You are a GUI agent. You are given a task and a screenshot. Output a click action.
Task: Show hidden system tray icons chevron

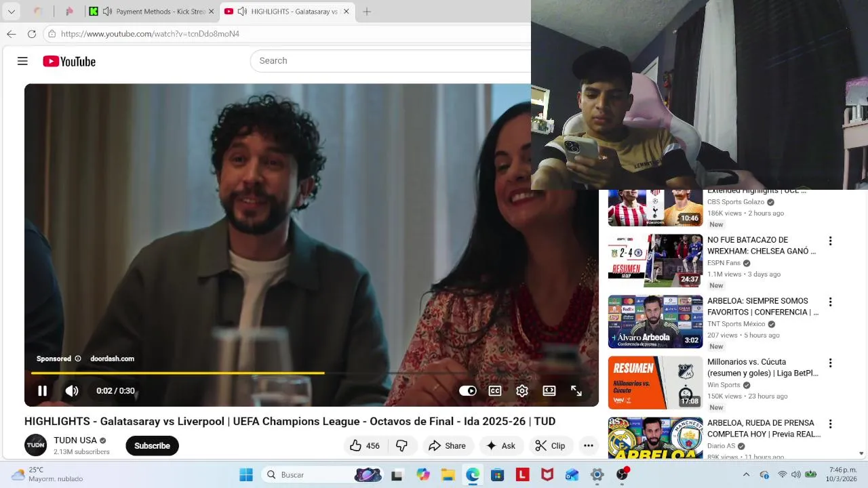[746, 474]
